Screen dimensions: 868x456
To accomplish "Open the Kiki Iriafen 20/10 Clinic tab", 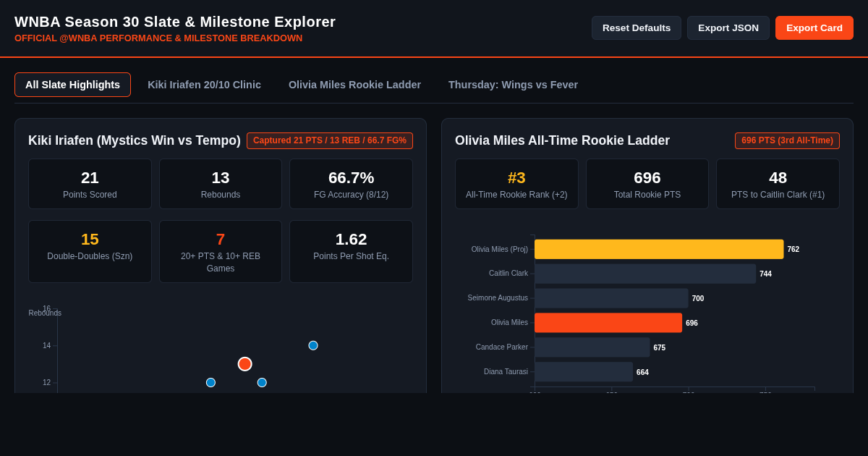I will click(x=204, y=85).
